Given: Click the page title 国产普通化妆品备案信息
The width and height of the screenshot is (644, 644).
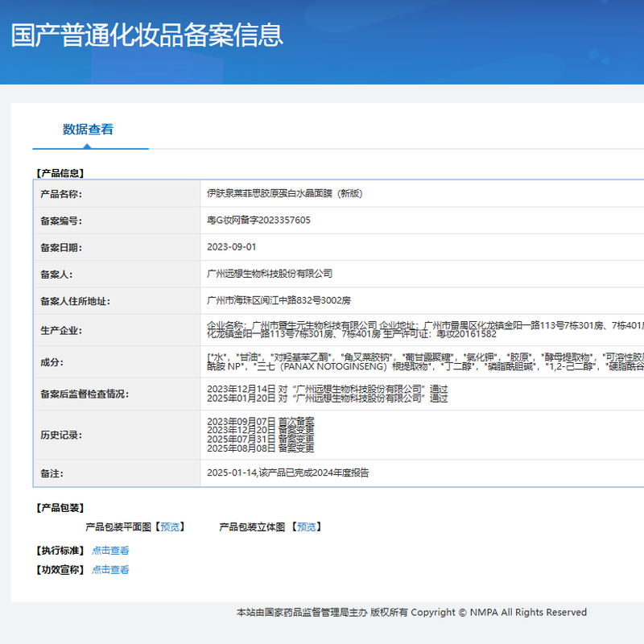Looking at the screenshot, I should coord(147,35).
